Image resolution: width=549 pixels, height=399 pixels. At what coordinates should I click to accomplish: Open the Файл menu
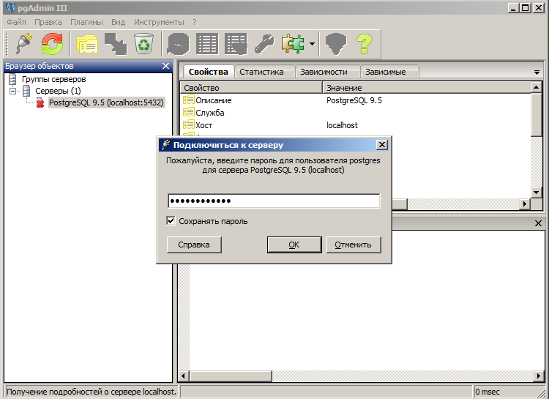pos(16,22)
